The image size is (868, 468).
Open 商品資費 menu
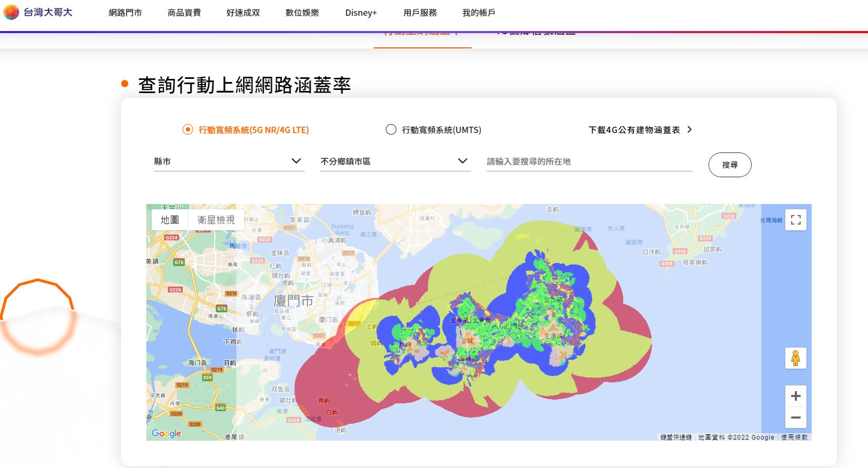[x=184, y=13]
